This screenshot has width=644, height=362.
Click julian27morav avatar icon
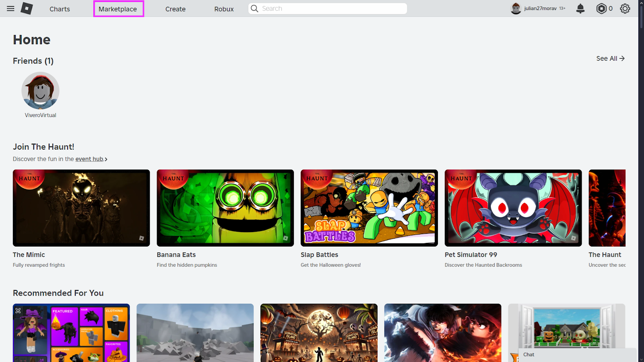coord(516,8)
